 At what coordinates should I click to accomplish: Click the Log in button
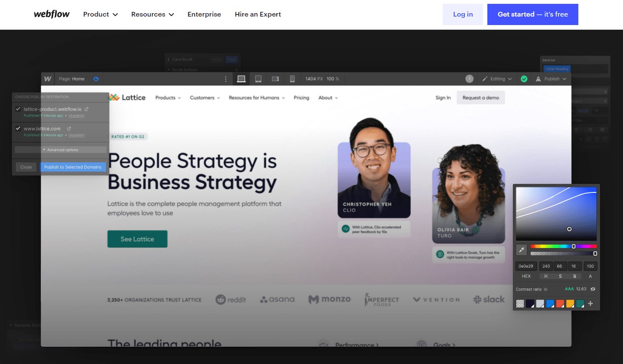click(x=463, y=14)
